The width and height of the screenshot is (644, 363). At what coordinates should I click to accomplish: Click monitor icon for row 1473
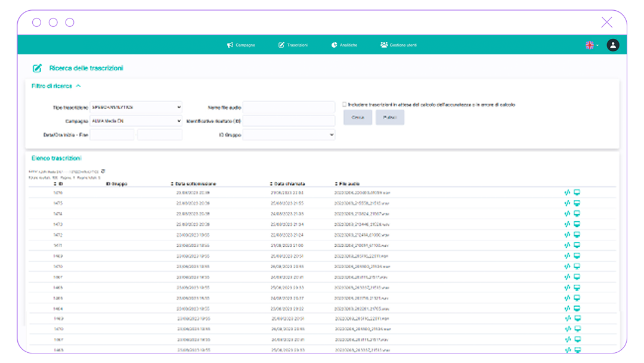click(x=577, y=224)
